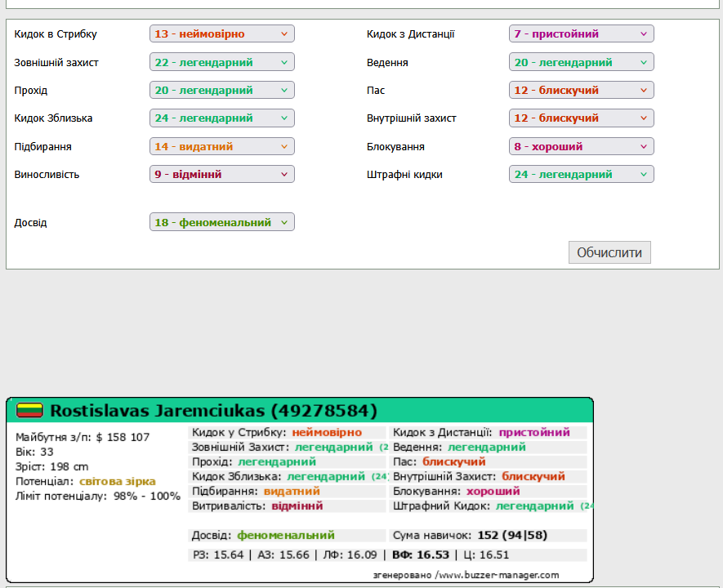723x588 pixels.
Task: Click the Обчислити button
Action: (x=609, y=252)
